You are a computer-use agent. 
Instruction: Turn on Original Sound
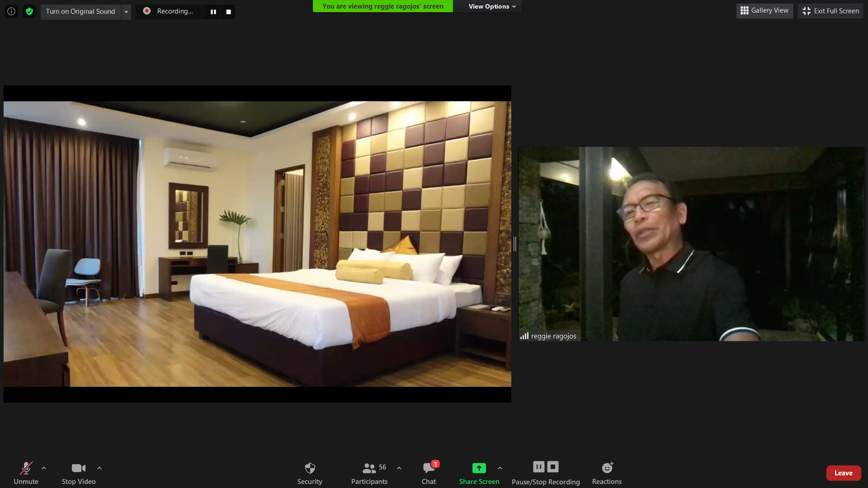click(x=80, y=11)
